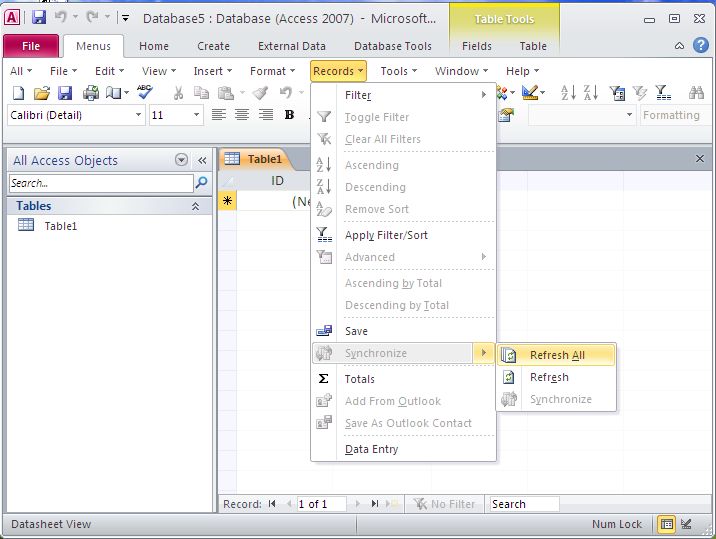
Task: Open the Table tab under Table Tools
Action: (533, 46)
